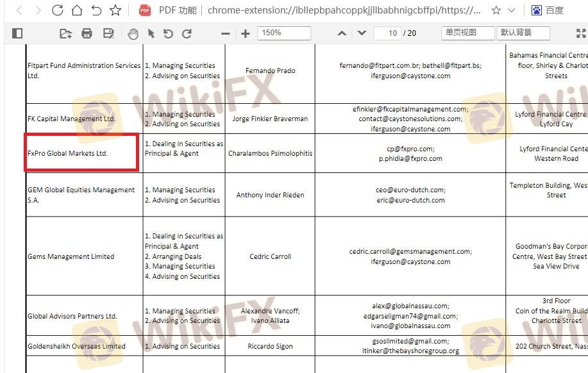Click the red PDF icon in the address bar
Screen dimensions: 588x373
(x=145, y=10)
